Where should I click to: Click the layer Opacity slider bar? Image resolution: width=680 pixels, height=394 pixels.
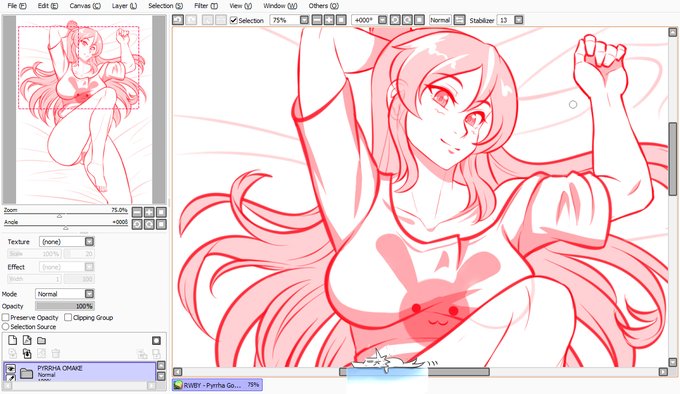click(x=65, y=306)
